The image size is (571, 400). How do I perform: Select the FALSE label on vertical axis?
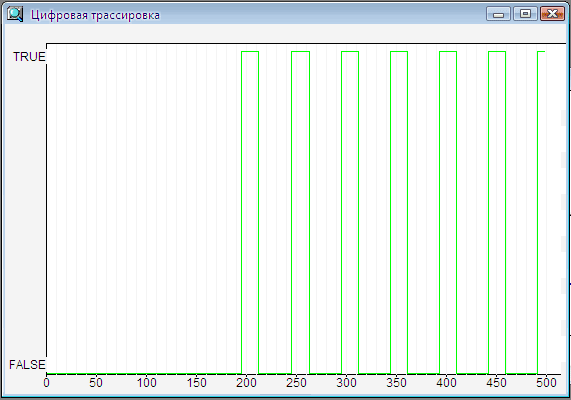click(27, 365)
